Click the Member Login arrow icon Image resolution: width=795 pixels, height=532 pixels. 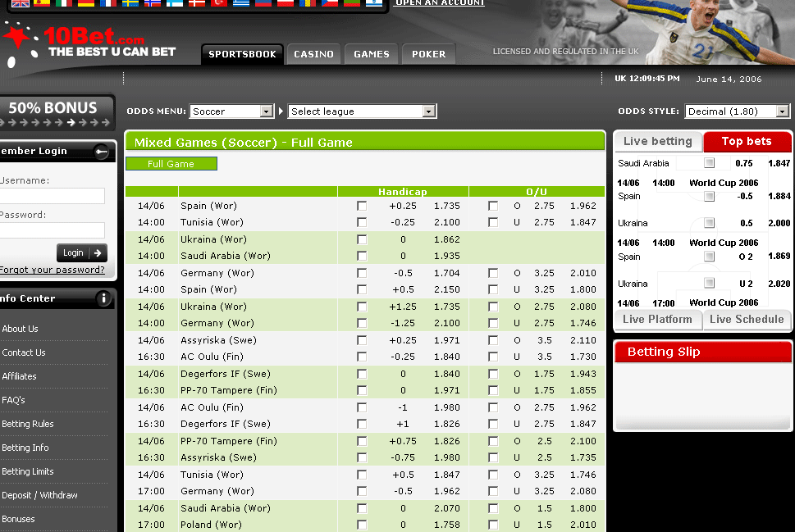point(102,151)
